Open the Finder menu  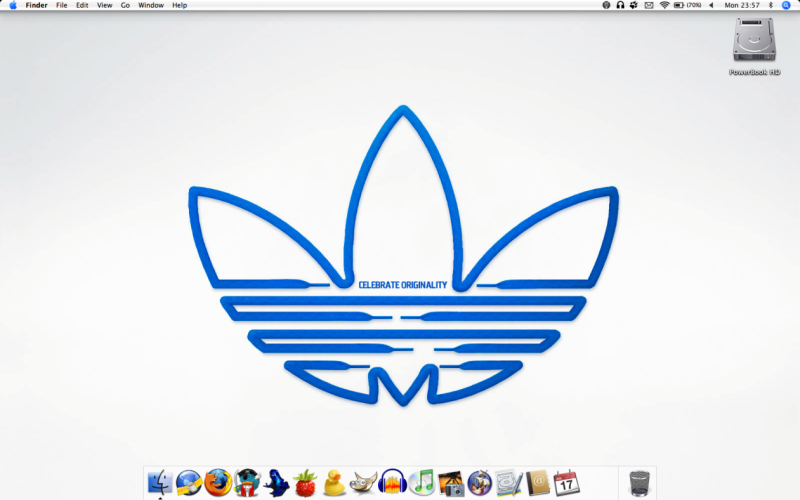click(x=36, y=5)
